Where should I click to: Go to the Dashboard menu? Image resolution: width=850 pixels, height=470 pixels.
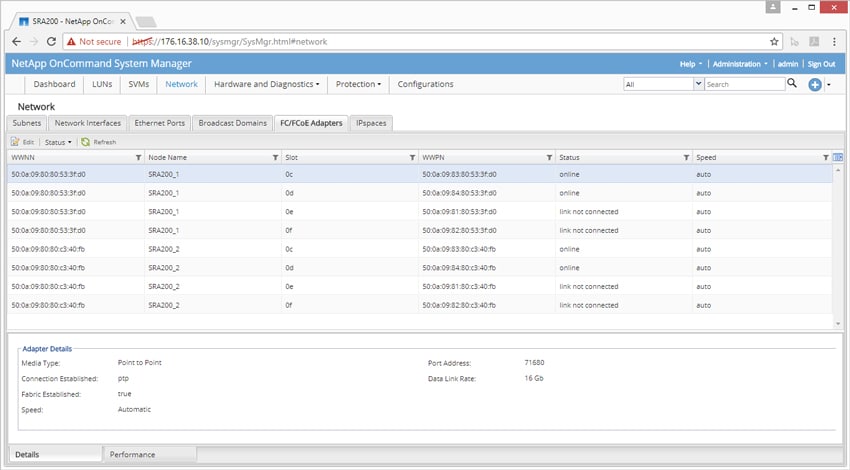coord(54,84)
